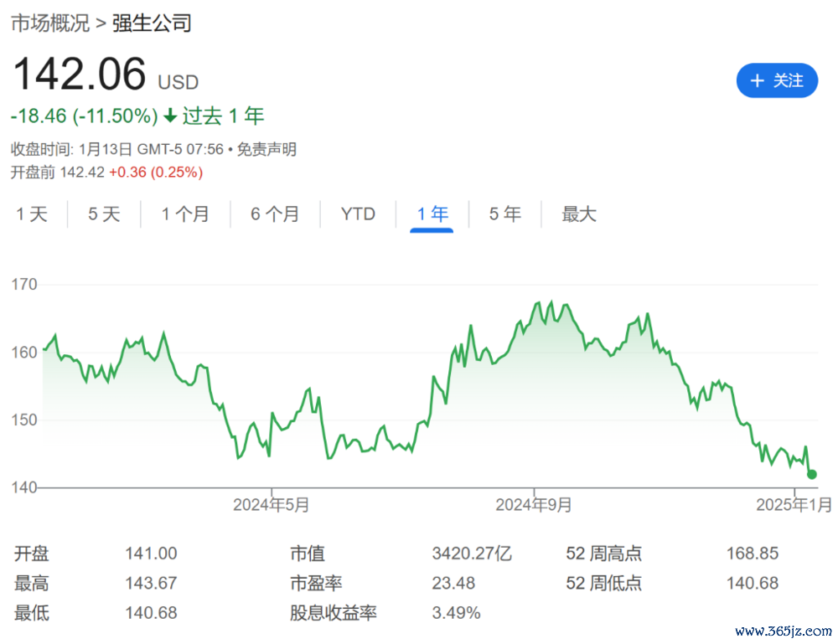This screenshot has height=644, width=838.
Task: Click the 股息收益率 dividend yield label
Action: click(334, 613)
